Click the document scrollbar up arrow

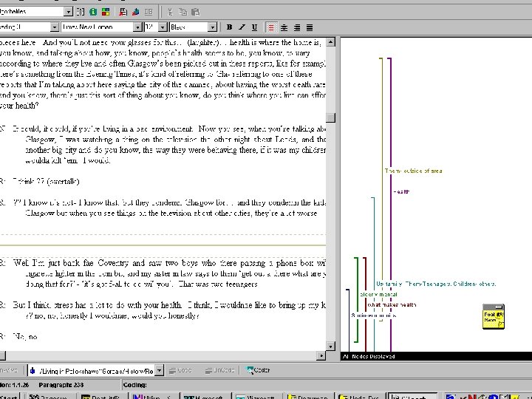[331, 42]
